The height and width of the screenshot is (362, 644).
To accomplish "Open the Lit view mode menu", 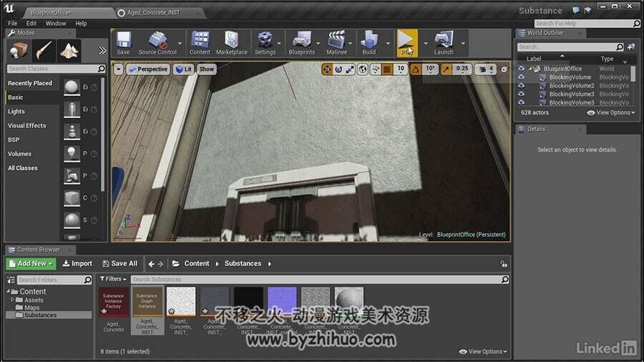I will [184, 69].
